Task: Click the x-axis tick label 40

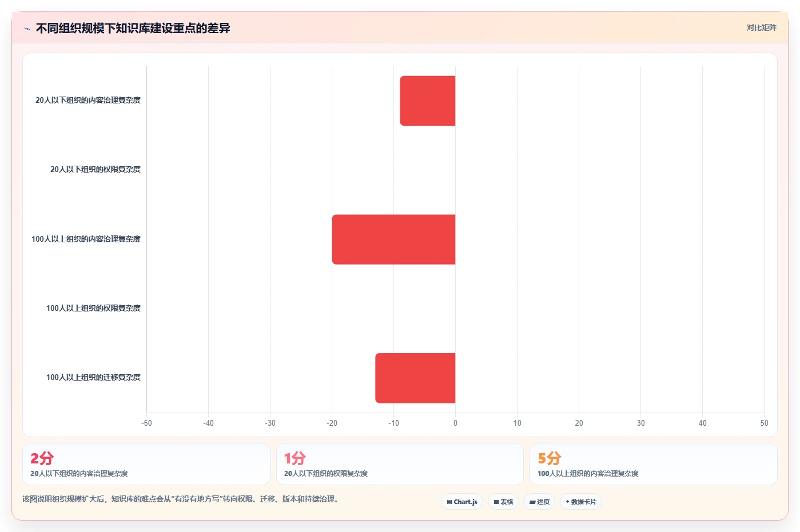Action: click(x=702, y=423)
